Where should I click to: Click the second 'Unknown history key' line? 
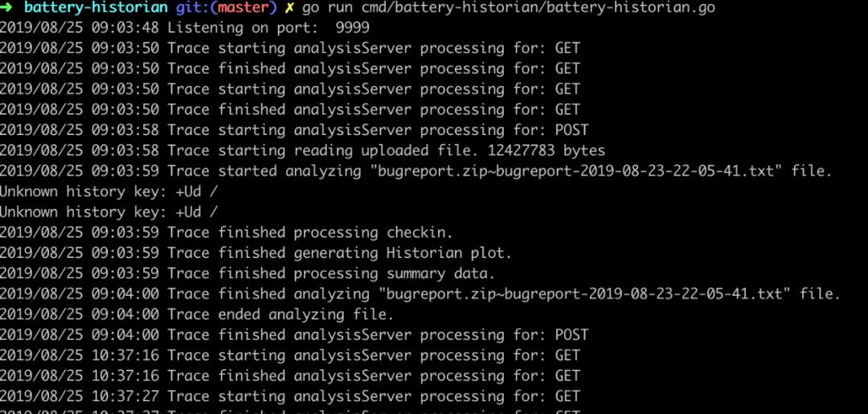tap(109, 212)
